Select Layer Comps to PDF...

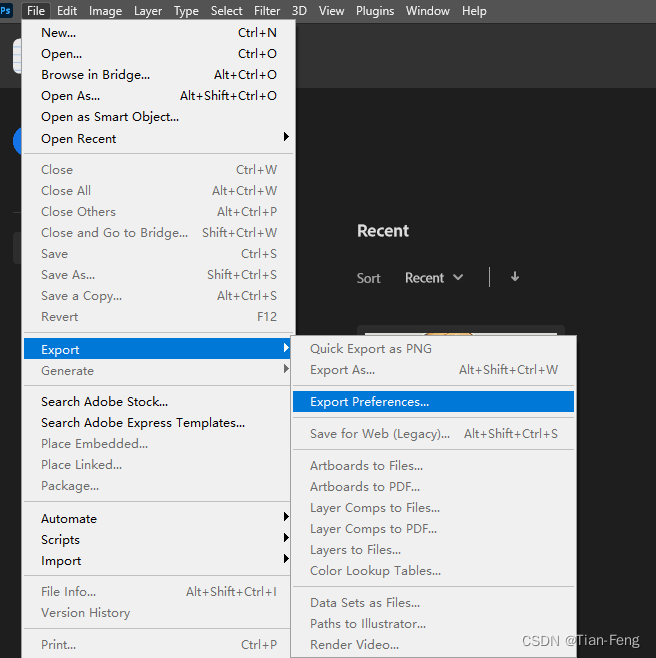click(434, 529)
